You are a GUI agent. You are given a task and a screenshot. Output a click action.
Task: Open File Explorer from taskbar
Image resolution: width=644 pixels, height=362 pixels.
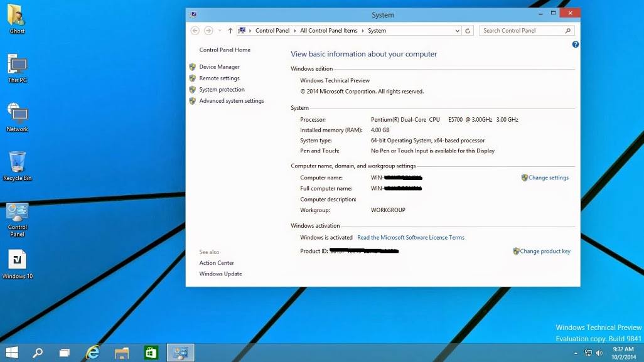click(x=122, y=353)
